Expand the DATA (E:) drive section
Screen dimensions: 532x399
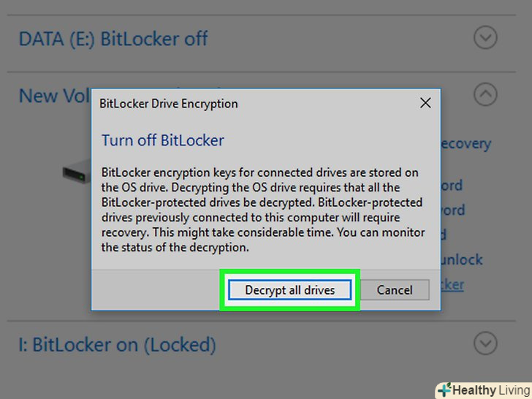485,37
